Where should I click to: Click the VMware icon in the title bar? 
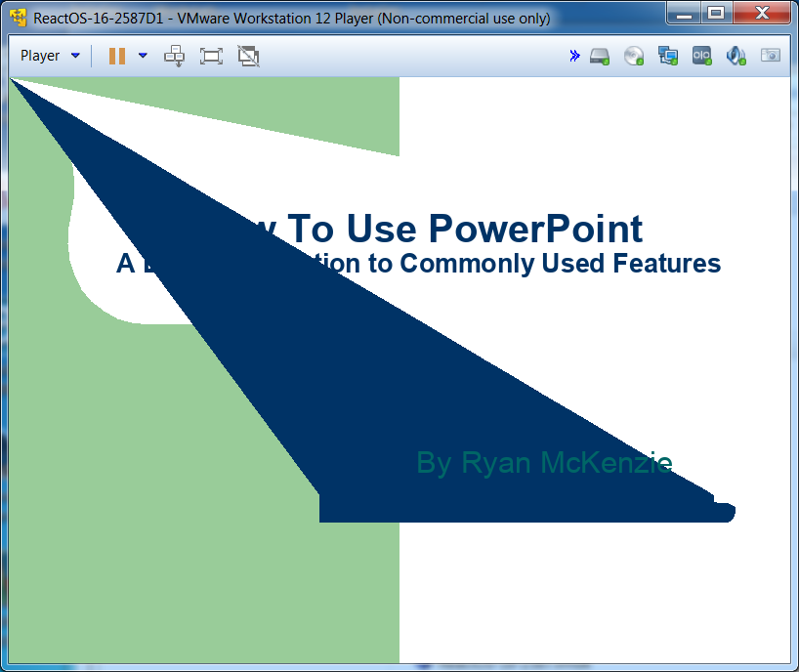point(18,18)
